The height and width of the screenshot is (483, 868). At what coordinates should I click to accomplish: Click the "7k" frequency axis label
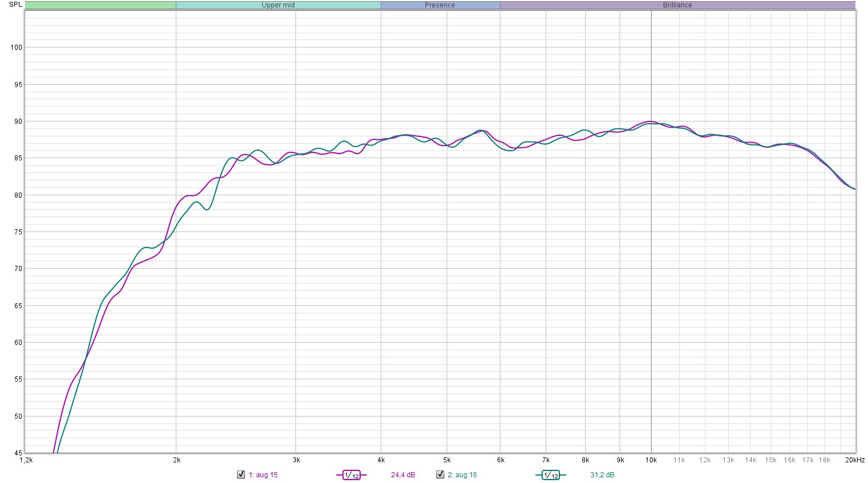click(546, 460)
